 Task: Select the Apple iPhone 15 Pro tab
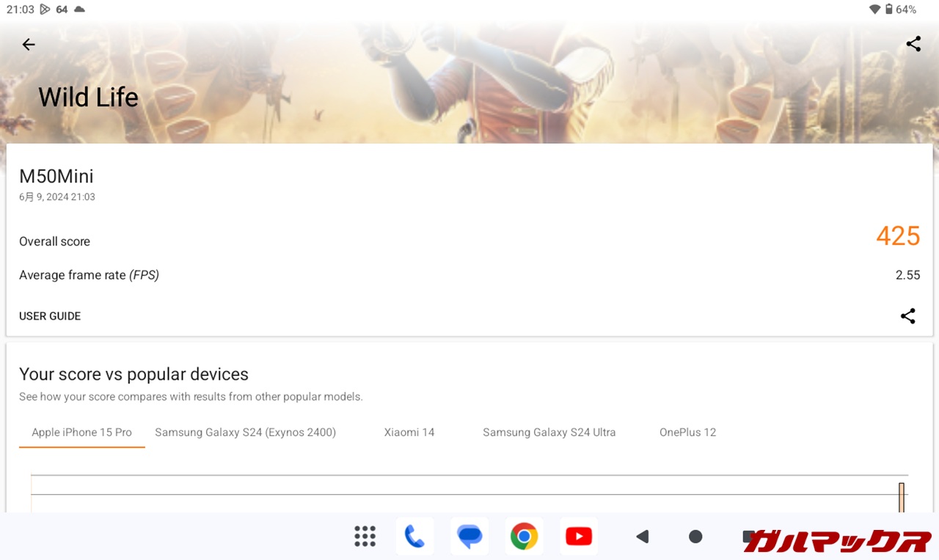point(81,432)
